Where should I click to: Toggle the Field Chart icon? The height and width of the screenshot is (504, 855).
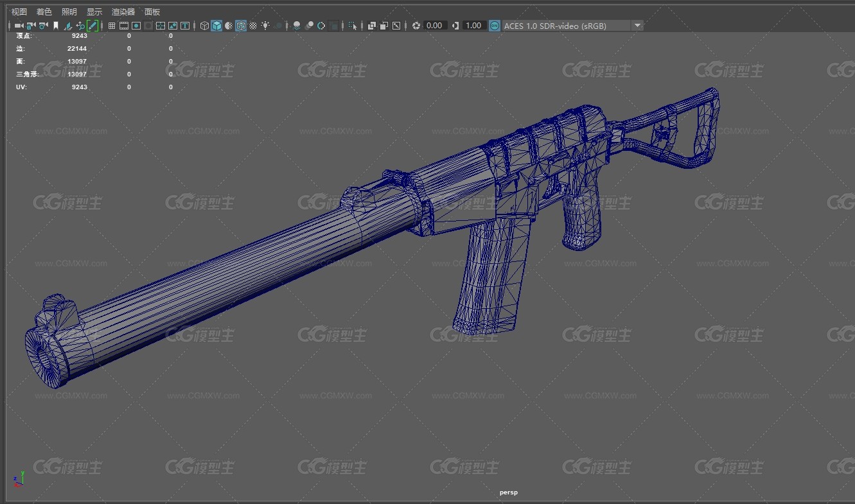[x=161, y=26]
